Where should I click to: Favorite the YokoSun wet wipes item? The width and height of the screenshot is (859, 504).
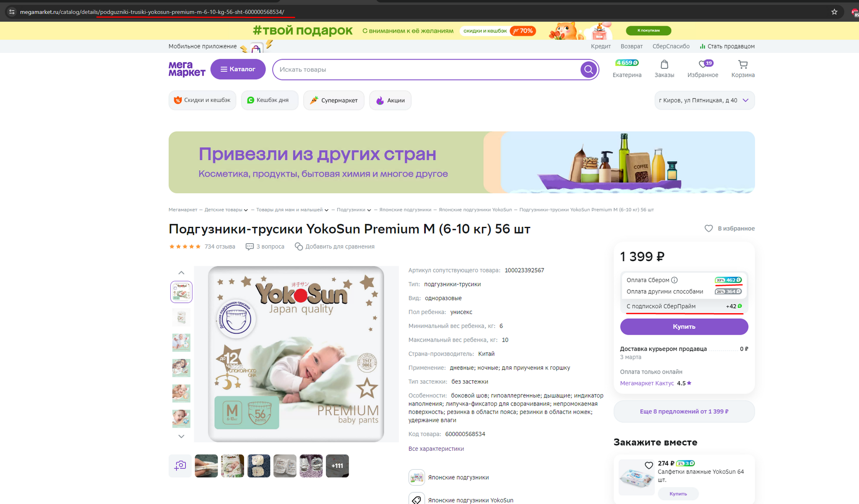(649, 465)
